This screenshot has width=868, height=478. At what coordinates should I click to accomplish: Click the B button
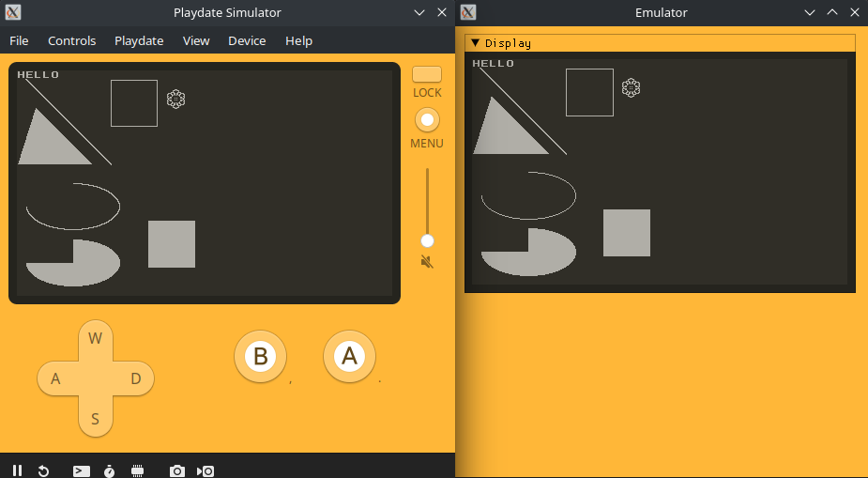pos(260,356)
